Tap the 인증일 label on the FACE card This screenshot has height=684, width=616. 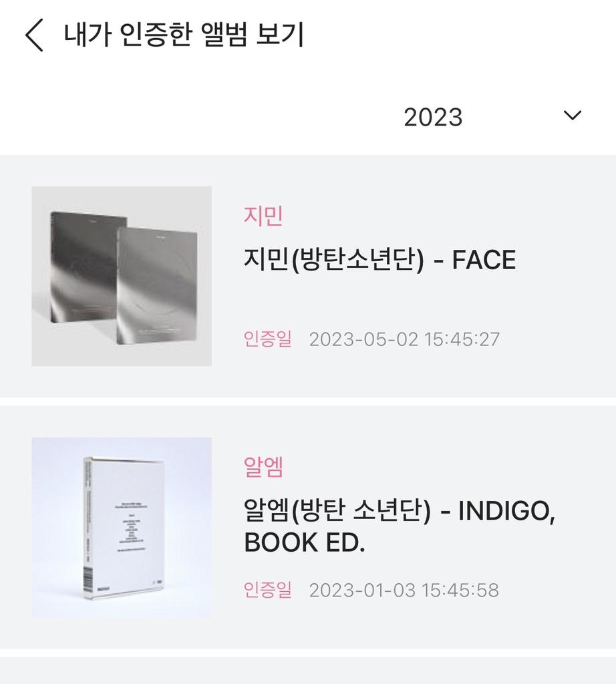click(x=268, y=339)
